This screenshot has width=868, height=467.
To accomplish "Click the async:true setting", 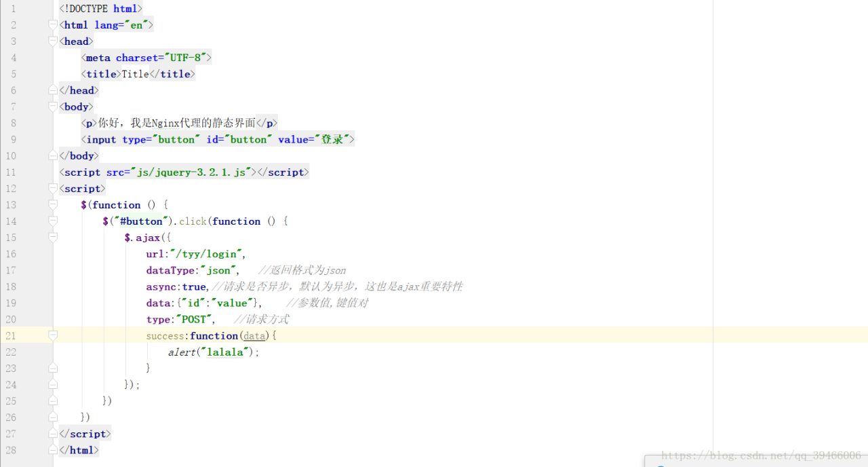I will (x=177, y=286).
